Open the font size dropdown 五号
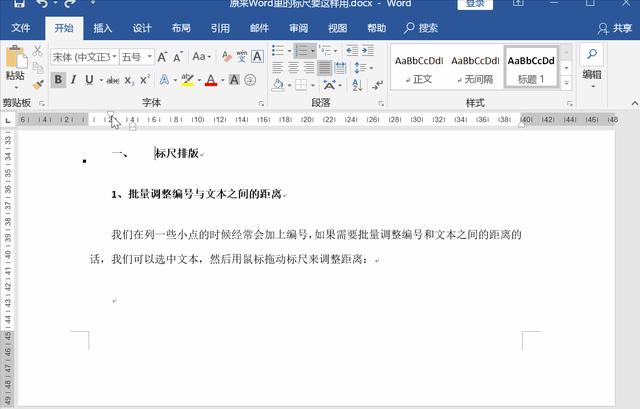 [x=150, y=57]
